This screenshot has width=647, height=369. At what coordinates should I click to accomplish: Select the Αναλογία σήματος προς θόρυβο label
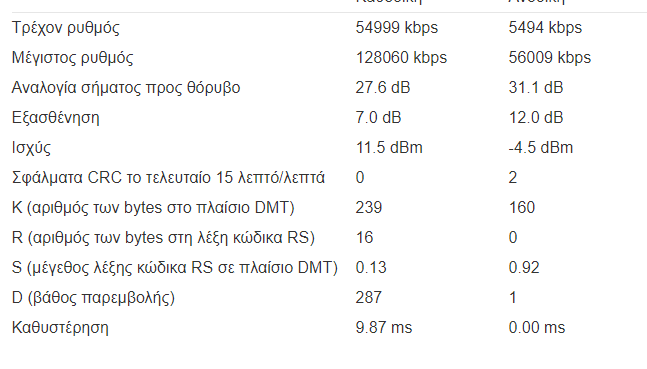click(x=126, y=88)
